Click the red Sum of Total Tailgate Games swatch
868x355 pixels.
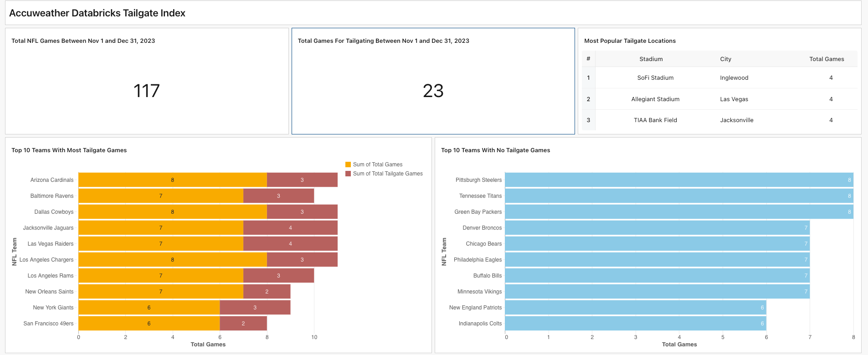(x=348, y=174)
